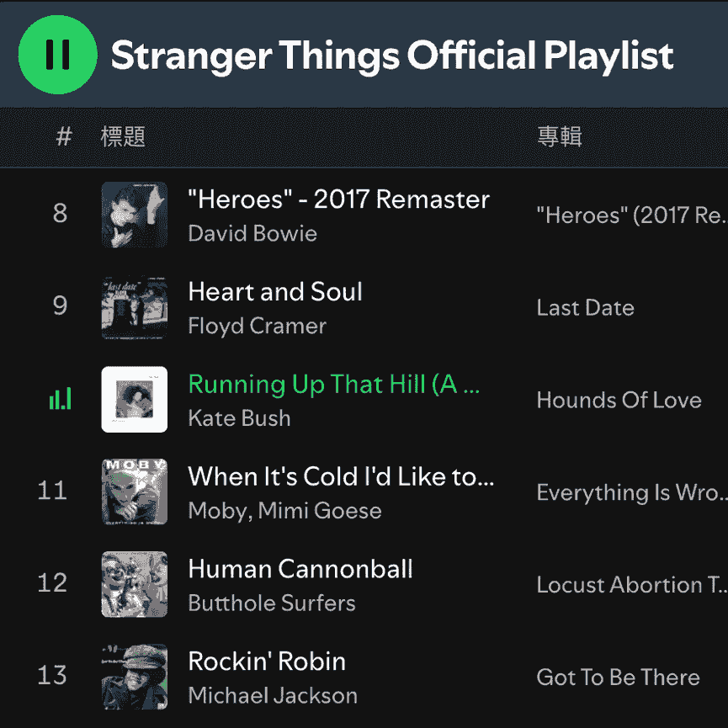Open the Human Cannonball cover thumbnail
Viewport: 728px width, 728px height.
pyautogui.click(x=135, y=585)
